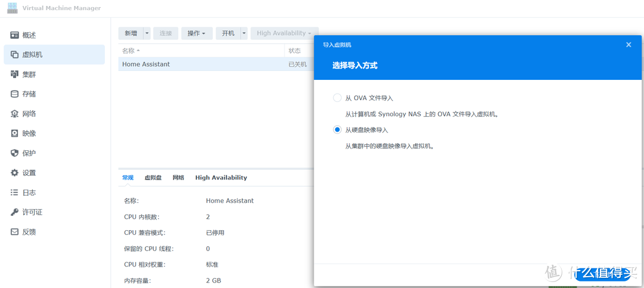The width and height of the screenshot is (644, 288).
Task: Open the 集群 cluster icon
Action: pyautogui.click(x=15, y=75)
